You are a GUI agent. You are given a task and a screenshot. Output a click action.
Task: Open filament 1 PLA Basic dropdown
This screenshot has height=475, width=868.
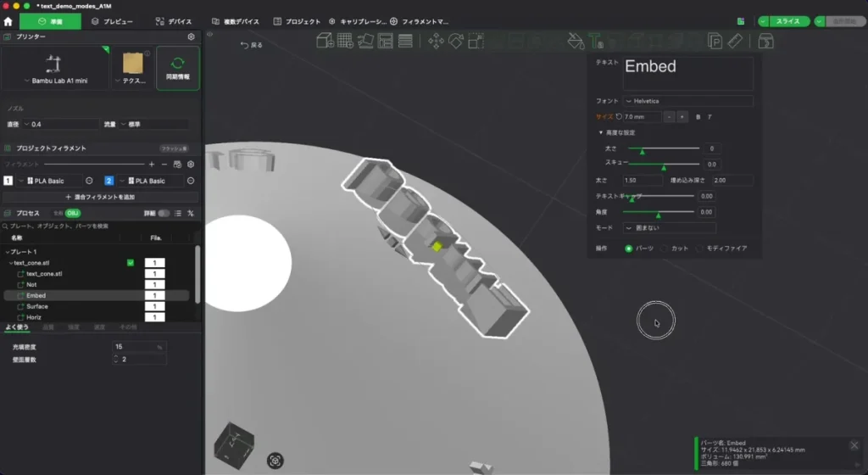pyautogui.click(x=49, y=181)
